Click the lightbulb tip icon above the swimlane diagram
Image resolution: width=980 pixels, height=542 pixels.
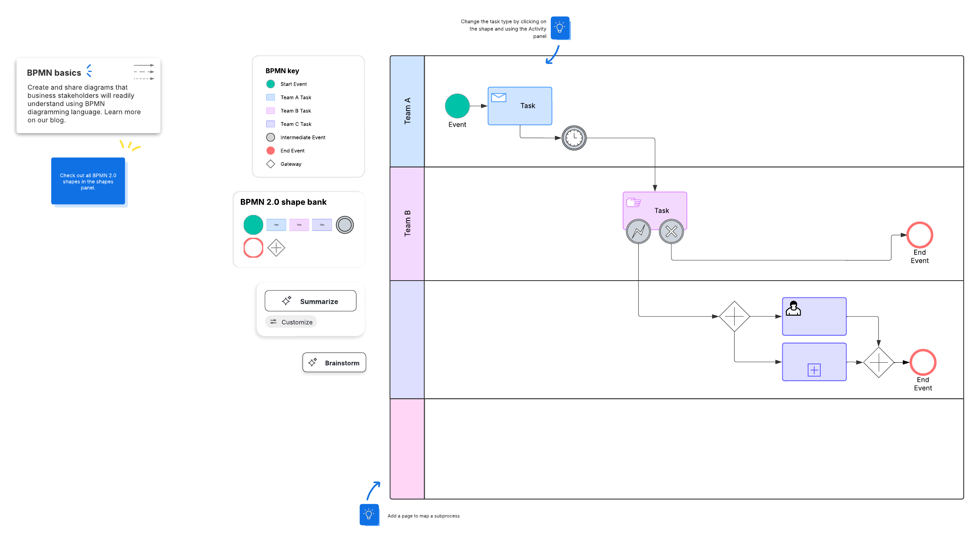pyautogui.click(x=560, y=28)
